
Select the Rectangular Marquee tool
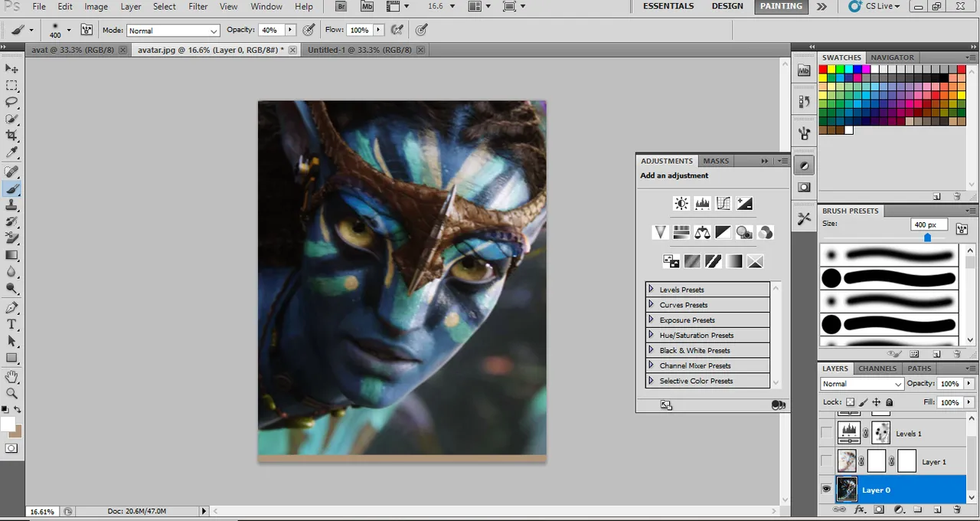[12, 85]
